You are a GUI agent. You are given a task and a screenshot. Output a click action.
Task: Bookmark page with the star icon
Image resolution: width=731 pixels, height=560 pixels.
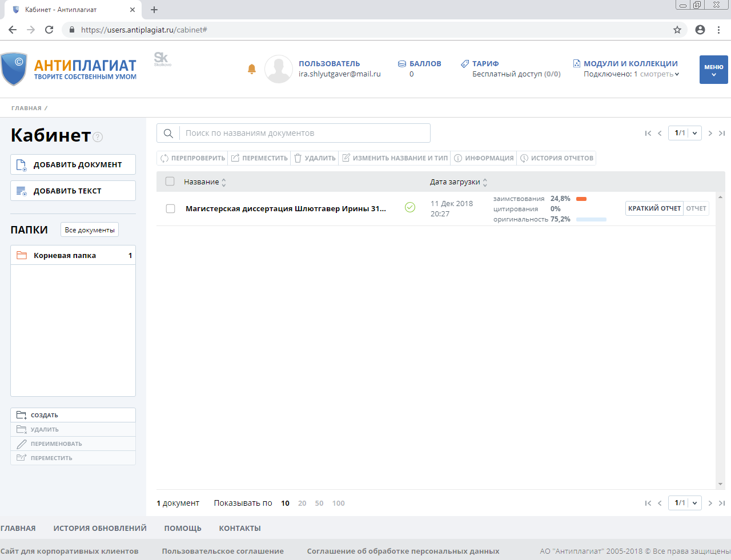(677, 30)
